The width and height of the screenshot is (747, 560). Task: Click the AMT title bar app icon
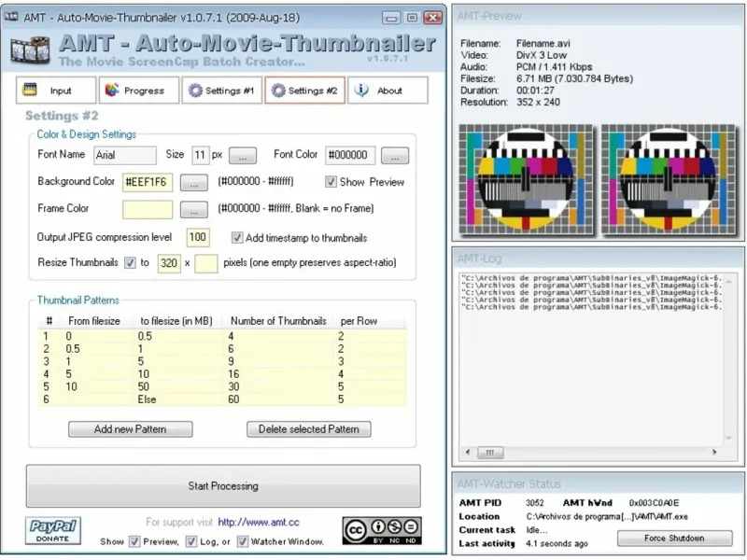(x=11, y=17)
